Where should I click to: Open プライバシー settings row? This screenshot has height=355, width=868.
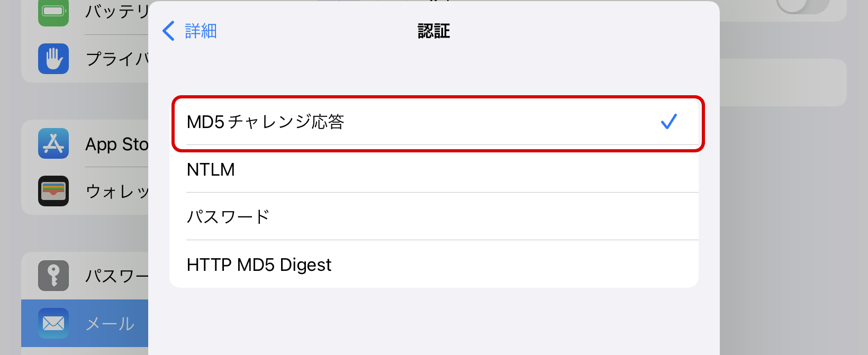(x=85, y=59)
